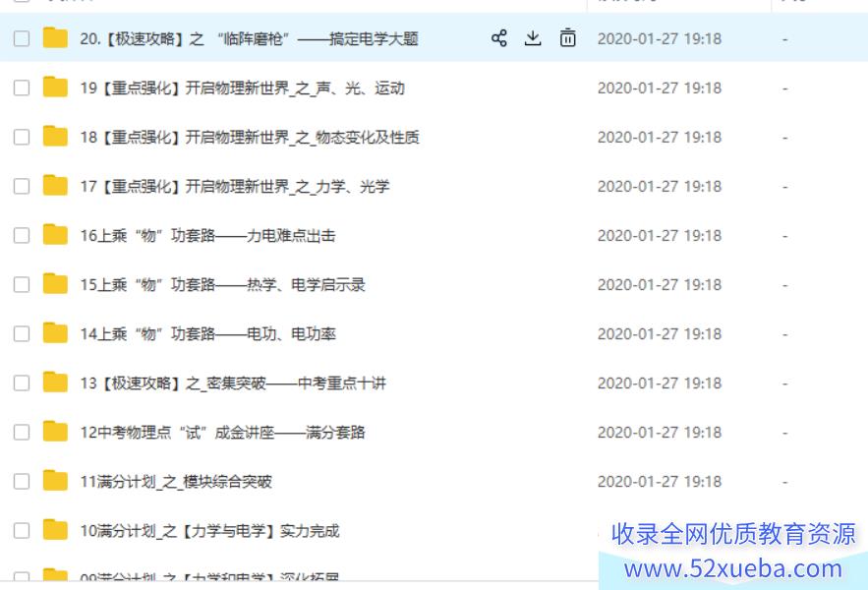The height and width of the screenshot is (590, 868).
Task: Click folder icon of 10满分计划_之【力学与电学】实力完成
Action: [x=55, y=530]
